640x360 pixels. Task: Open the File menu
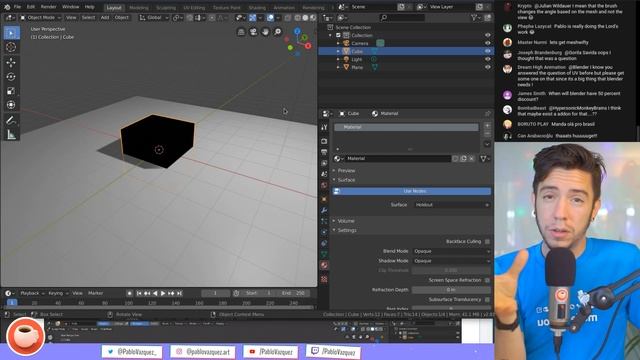(x=17, y=7)
